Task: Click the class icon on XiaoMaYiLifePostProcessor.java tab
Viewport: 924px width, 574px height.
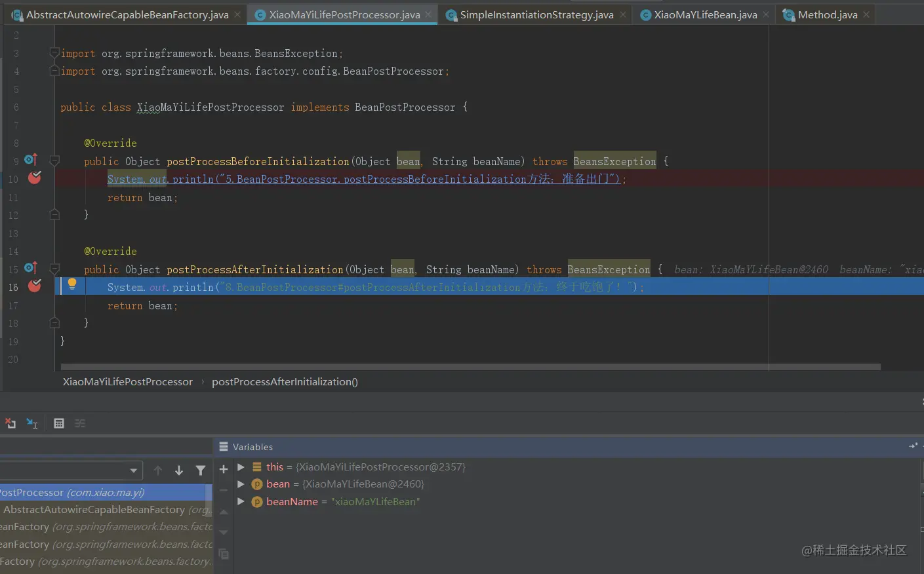Action: point(260,15)
